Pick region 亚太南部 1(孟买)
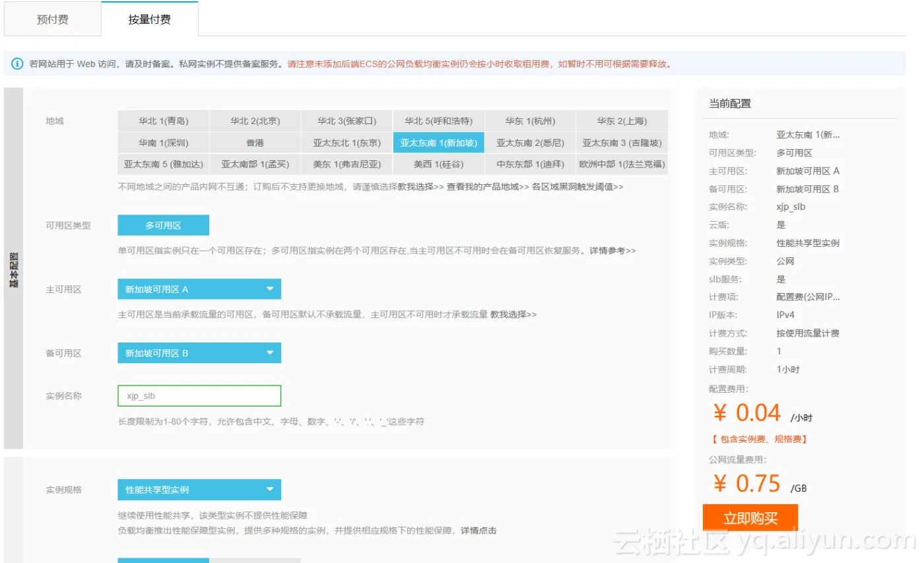The image size is (924, 563). [255, 164]
